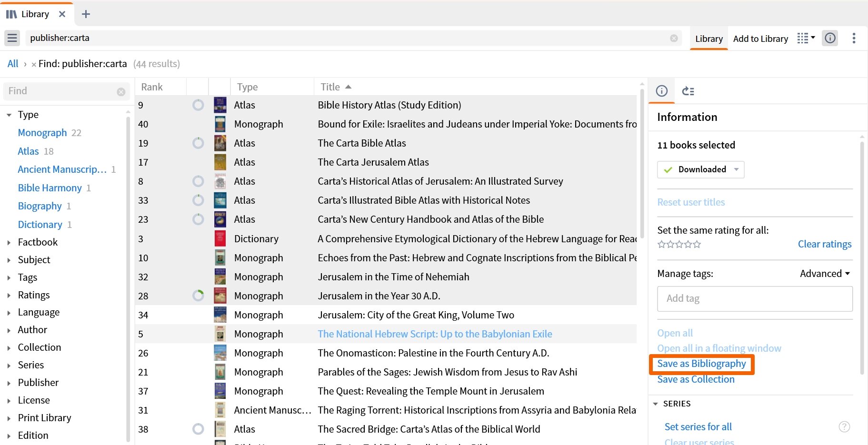This screenshot has width=868, height=445.
Task: Click download status circle for Bible History Atlas
Action: (198, 105)
